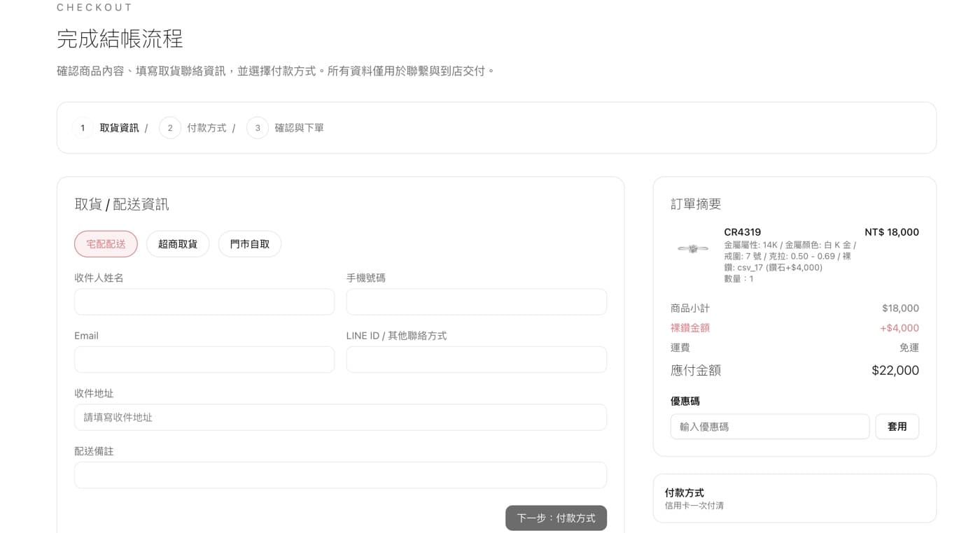Select the 超商取貨 pickup option
The width and height of the screenshot is (980, 533).
(178, 244)
